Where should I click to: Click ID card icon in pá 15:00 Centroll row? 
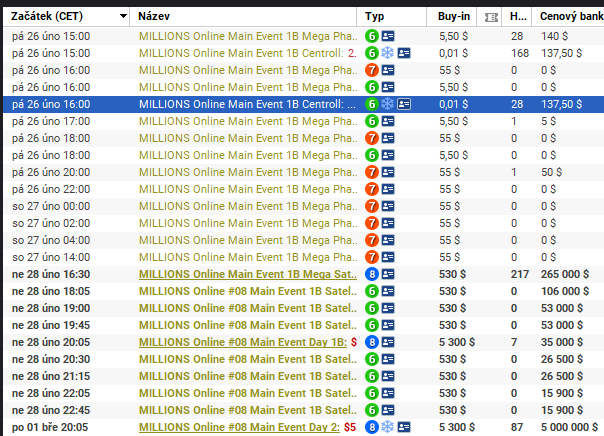point(404,53)
